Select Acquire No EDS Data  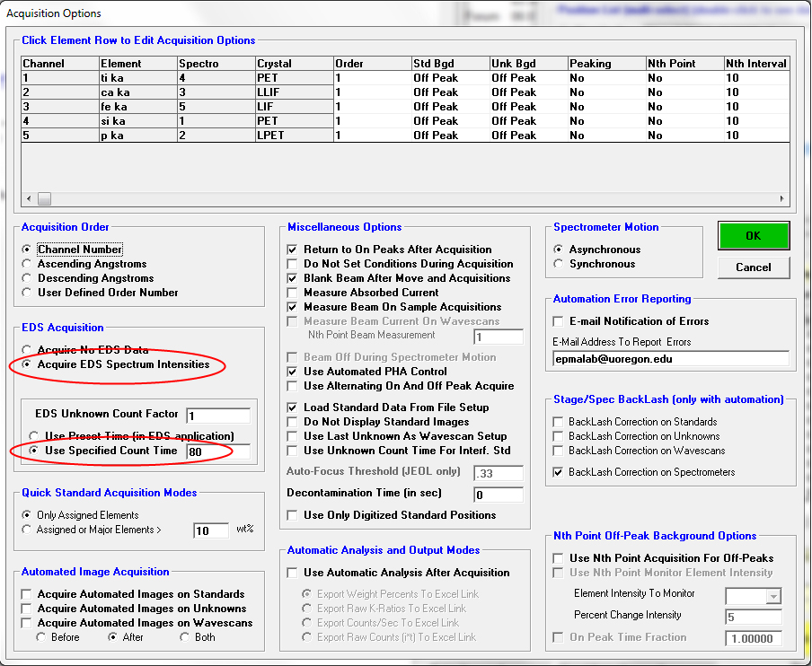coord(28,350)
